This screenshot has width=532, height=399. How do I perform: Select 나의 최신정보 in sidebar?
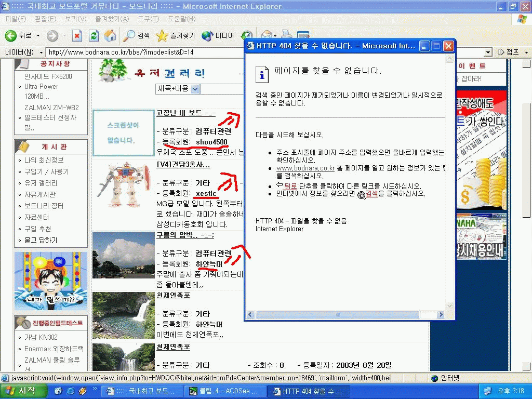point(44,160)
